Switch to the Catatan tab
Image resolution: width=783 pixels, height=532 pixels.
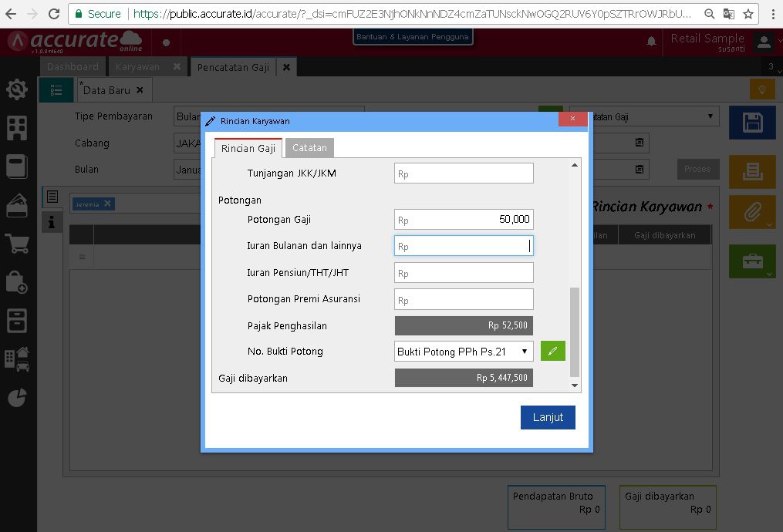click(x=309, y=147)
